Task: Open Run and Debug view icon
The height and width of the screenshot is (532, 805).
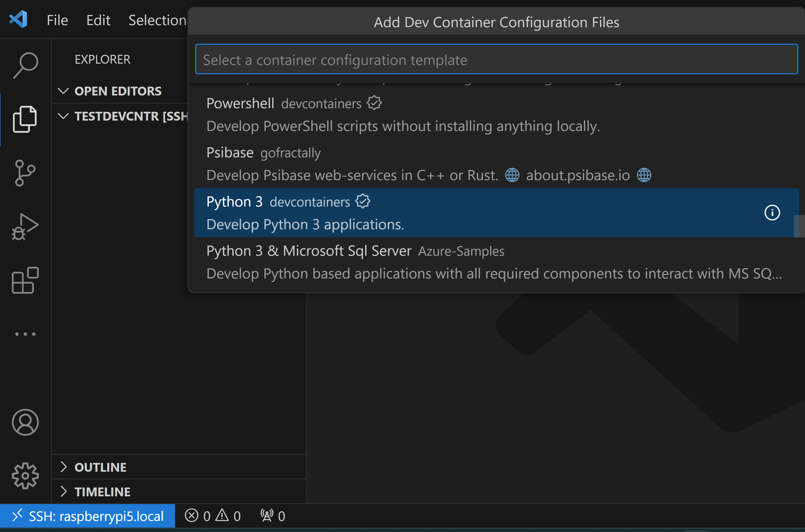Action: (25, 227)
